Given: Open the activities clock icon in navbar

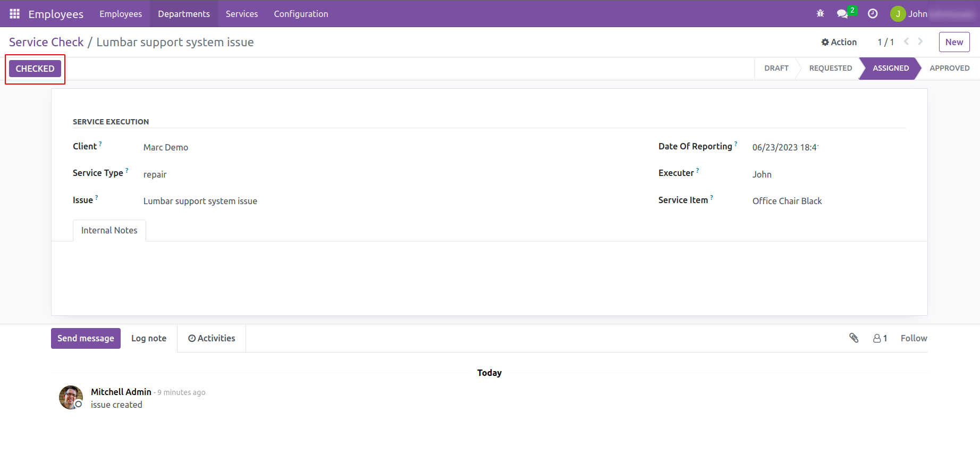Looking at the screenshot, I should [873, 14].
